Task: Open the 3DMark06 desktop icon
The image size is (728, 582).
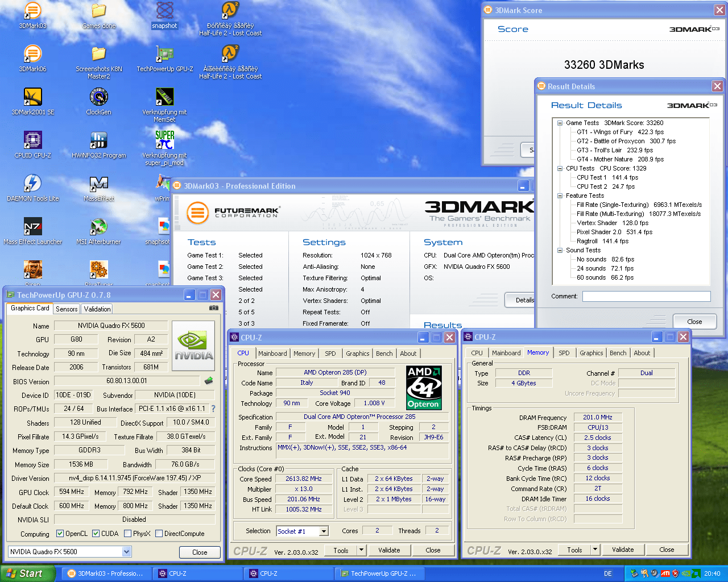Action: (32, 58)
